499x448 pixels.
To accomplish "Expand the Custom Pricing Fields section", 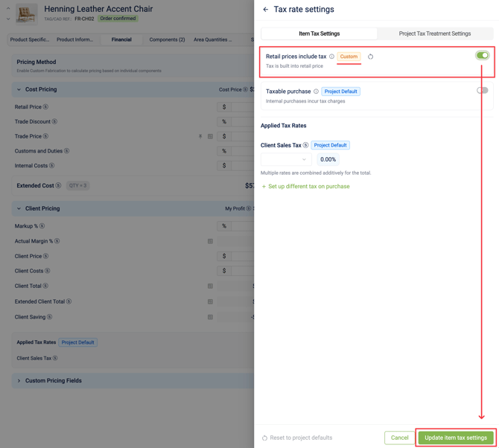I will [x=19, y=380].
